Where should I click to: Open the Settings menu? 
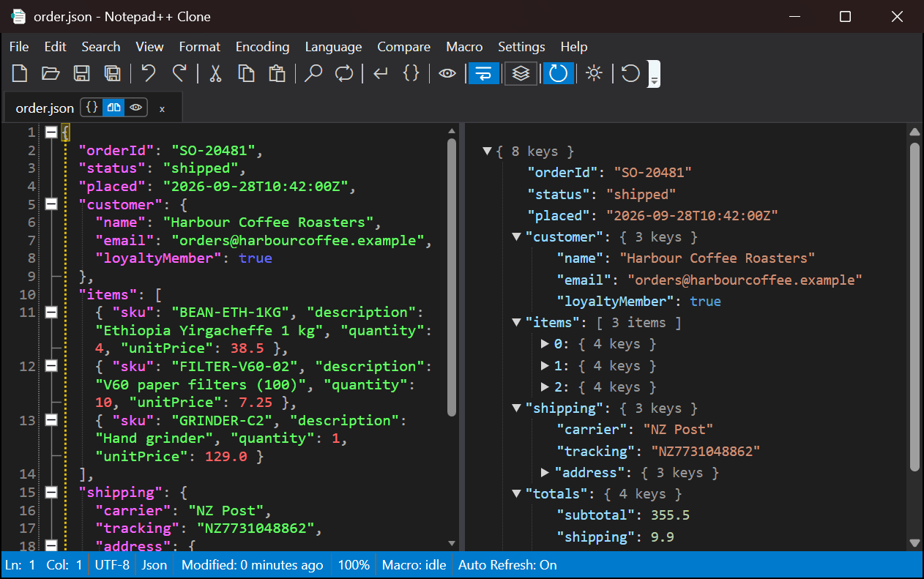coord(522,46)
